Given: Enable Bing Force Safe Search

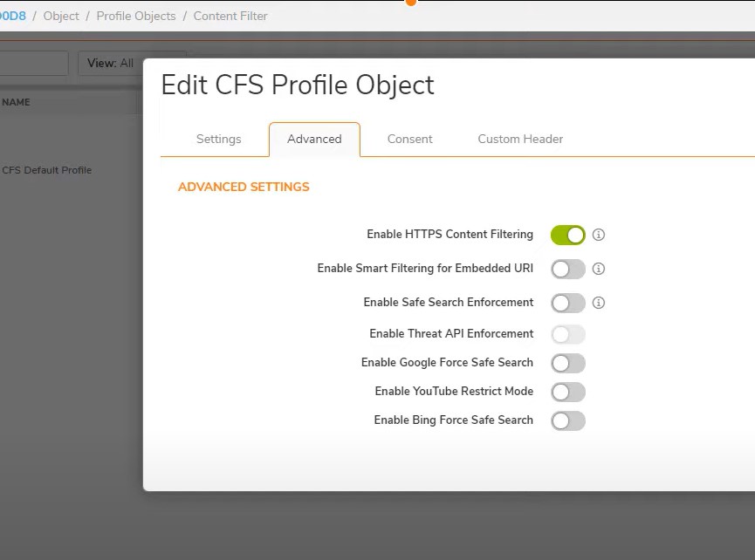Looking at the screenshot, I should (567, 420).
